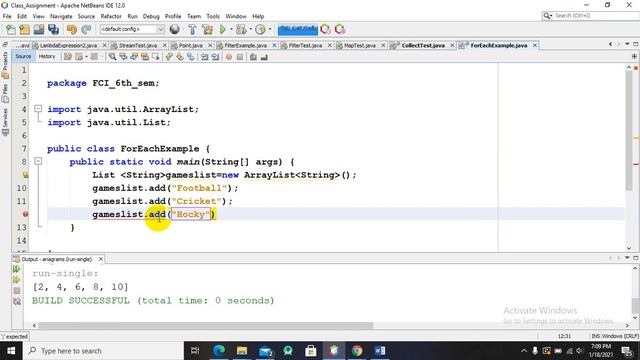Switch to the CollectTest.java tab

click(423, 45)
